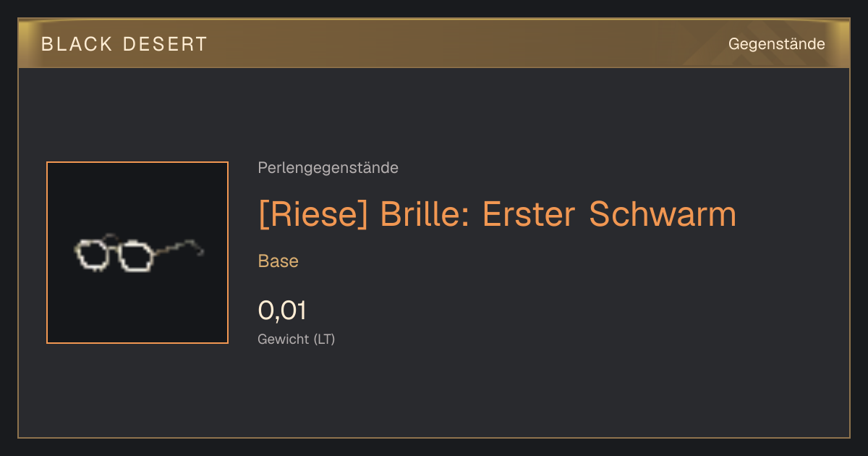This screenshot has height=456, width=868.
Task: Select the Base enhancement label
Action: pyautogui.click(x=278, y=261)
